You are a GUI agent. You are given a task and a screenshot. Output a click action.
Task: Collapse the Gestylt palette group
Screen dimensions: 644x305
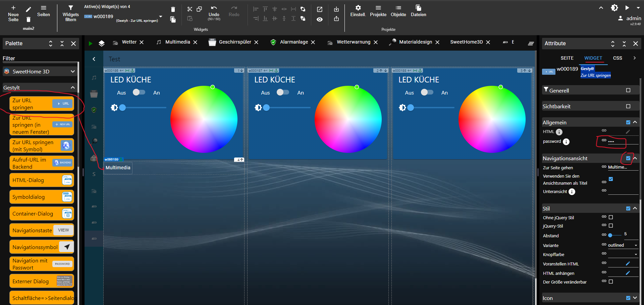72,87
